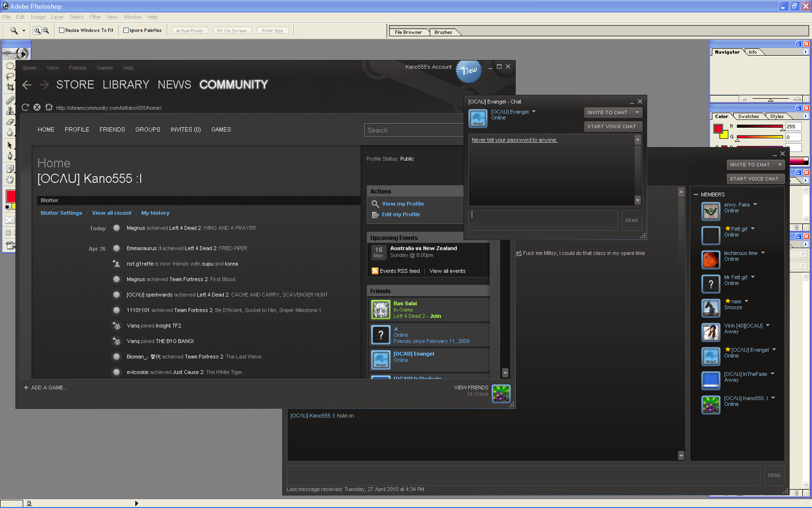Open the File Browser palette tab
The width and height of the screenshot is (812, 508).
pyautogui.click(x=408, y=32)
